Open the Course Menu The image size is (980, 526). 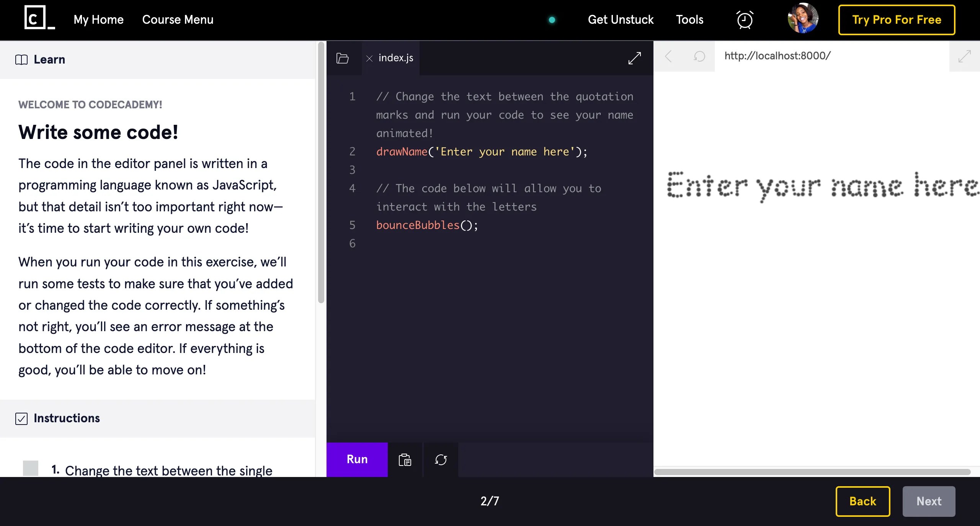pyautogui.click(x=178, y=19)
